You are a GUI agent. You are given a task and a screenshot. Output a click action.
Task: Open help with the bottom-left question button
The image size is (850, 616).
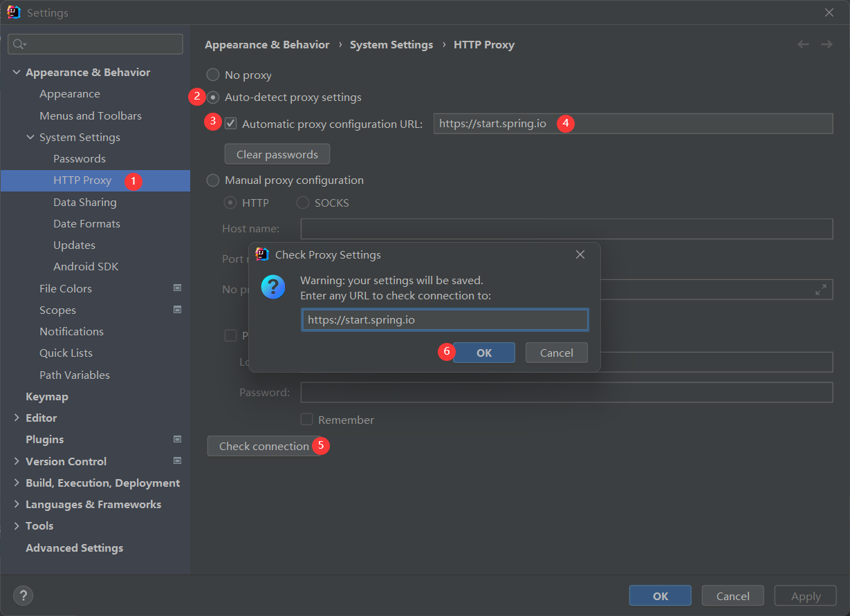click(x=23, y=595)
